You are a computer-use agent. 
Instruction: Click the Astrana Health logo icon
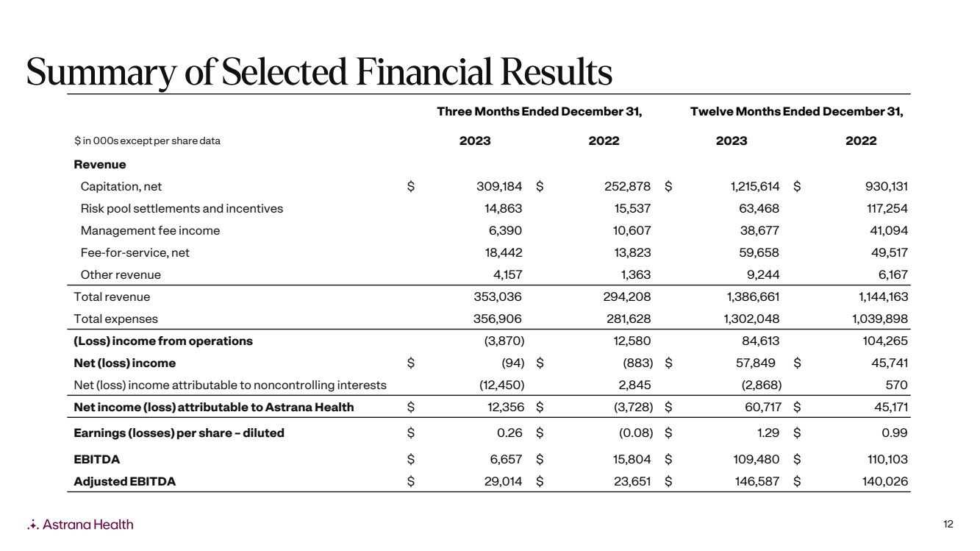32,525
